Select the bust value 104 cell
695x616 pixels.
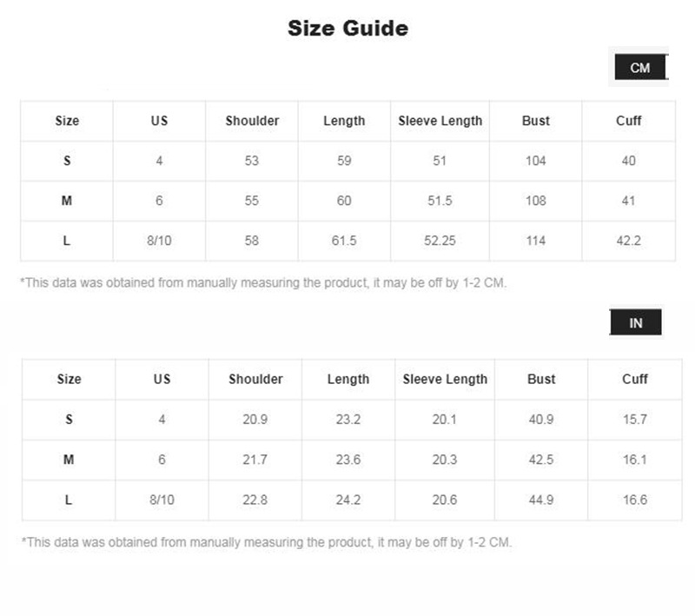(536, 161)
